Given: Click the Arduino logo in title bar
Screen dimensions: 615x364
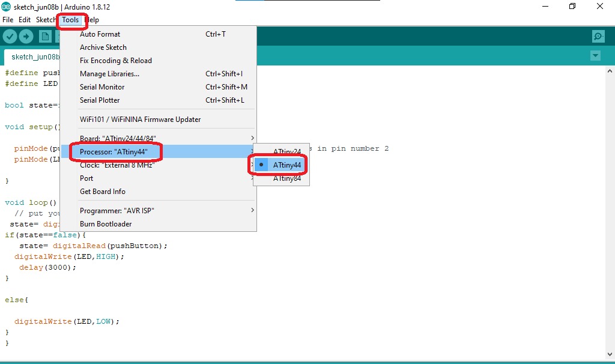Looking at the screenshot, I should pyautogui.click(x=6, y=7).
